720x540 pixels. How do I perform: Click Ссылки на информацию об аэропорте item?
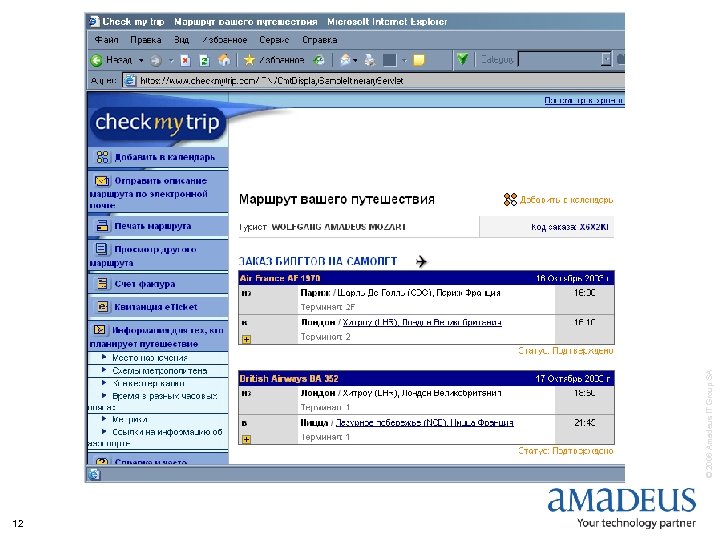tap(155, 438)
